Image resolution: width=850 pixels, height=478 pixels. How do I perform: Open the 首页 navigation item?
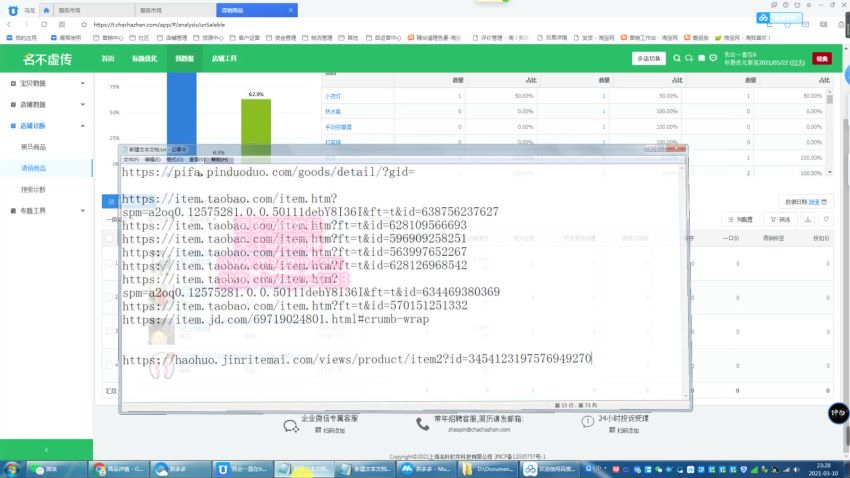(108, 59)
